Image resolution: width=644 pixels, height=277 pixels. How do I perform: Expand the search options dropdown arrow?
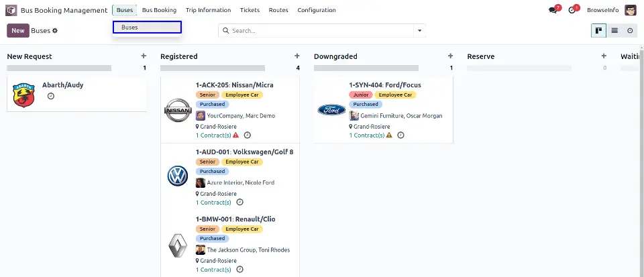point(419,31)
